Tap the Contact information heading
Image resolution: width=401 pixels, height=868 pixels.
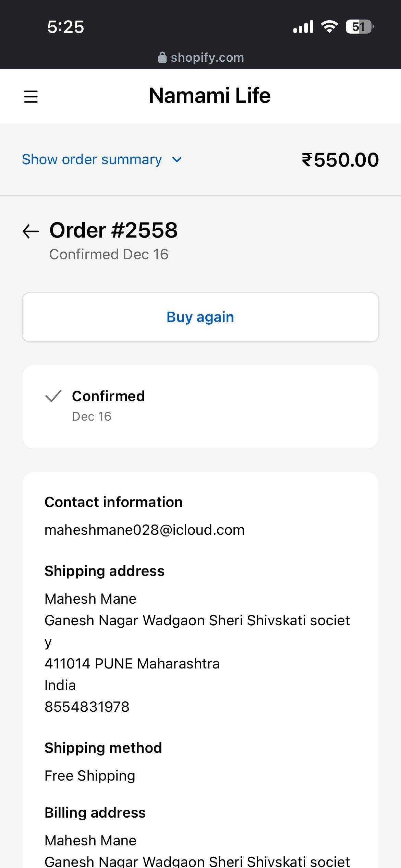113,502
